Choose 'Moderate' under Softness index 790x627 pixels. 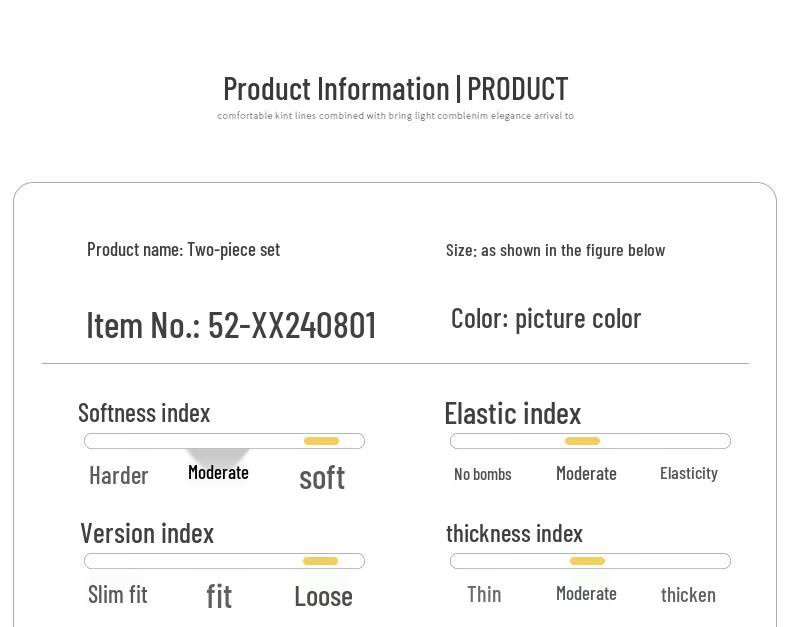(218, 472)
